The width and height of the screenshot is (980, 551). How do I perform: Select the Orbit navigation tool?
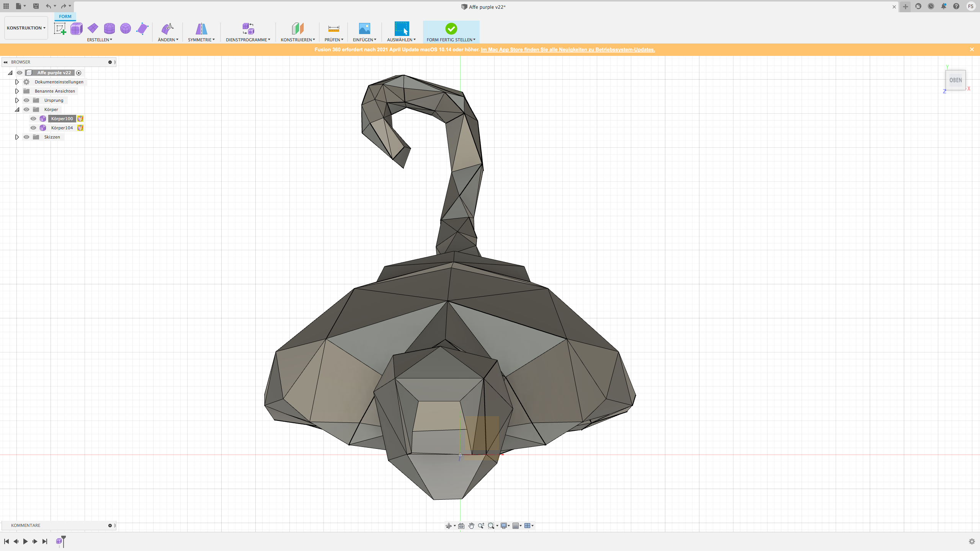point(448,526)
